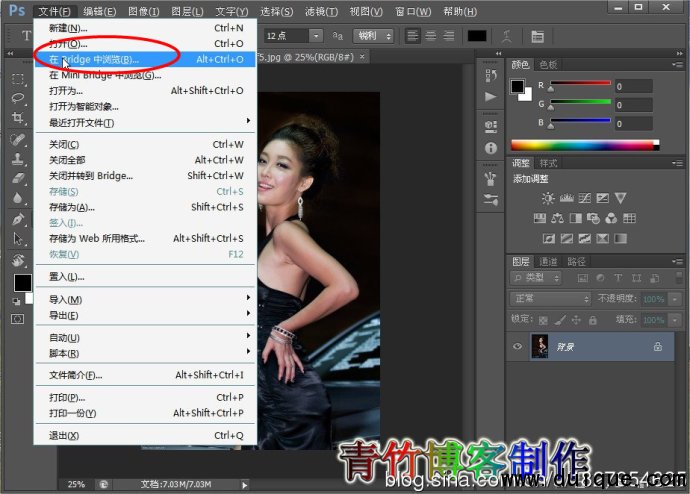Add a Brightness/Contrast adjustment

(548, 198)
